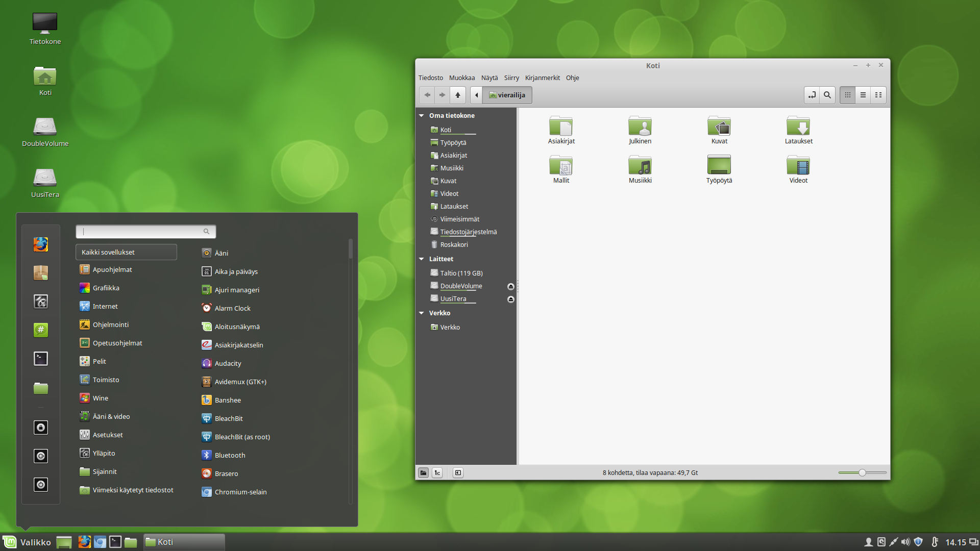The height and width of the screenshot is (551, 980).
Task: Collapse the Laitteet sidebar section
Action: (x=422, y=259)
